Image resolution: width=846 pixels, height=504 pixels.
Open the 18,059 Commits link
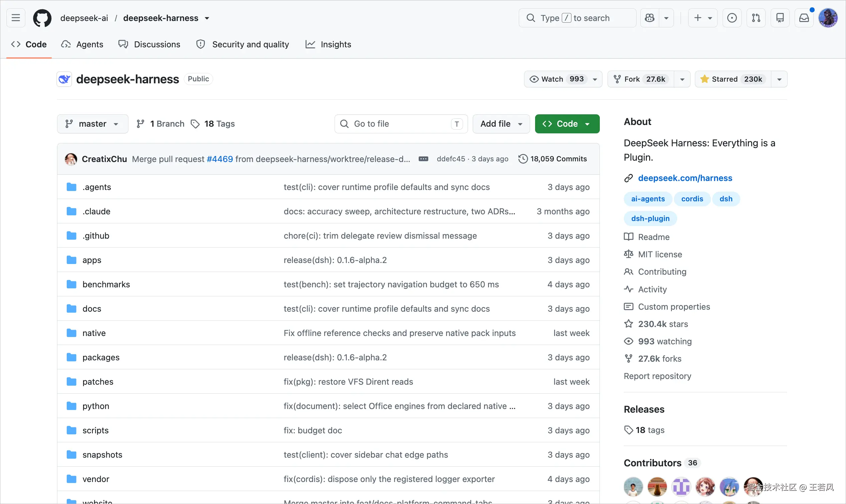tap(553, 159)
